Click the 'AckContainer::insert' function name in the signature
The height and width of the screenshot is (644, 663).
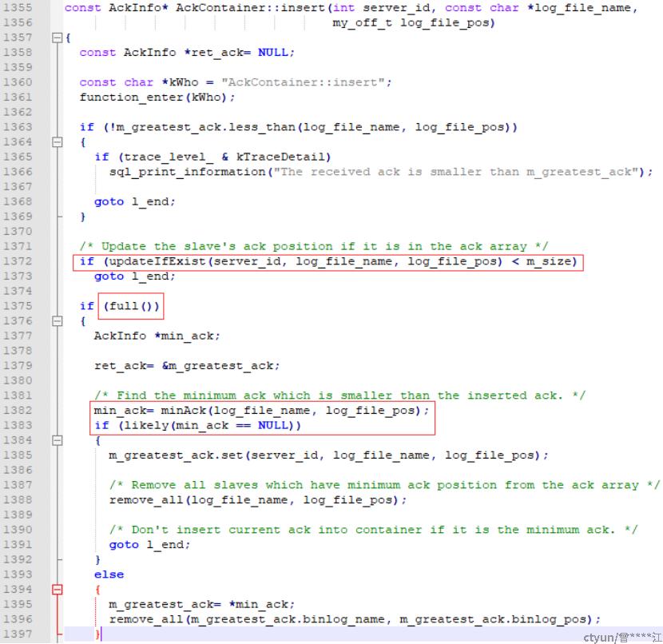(x=251, y=8)
